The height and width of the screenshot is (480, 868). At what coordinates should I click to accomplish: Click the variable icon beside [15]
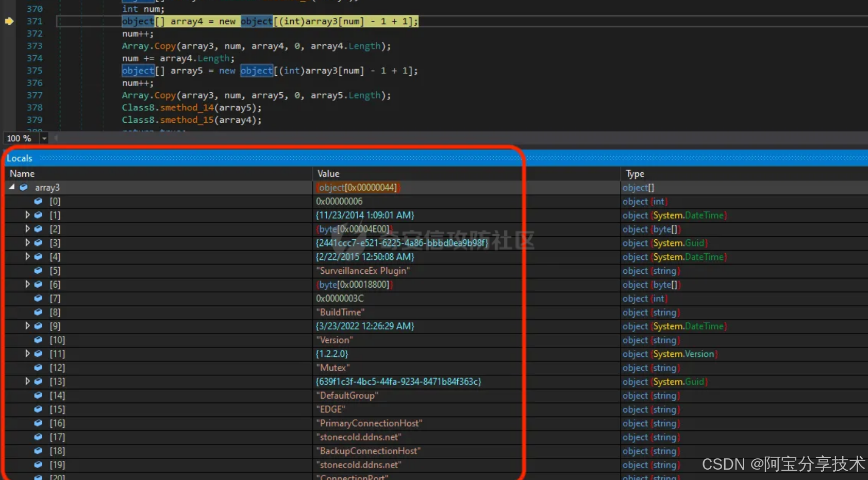38,409
